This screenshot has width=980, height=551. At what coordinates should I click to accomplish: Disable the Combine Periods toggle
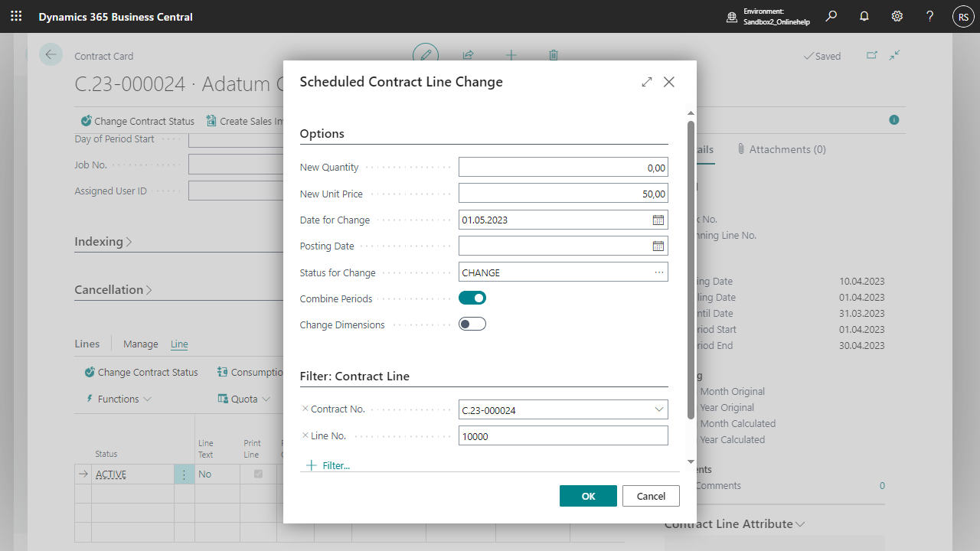coord(472,298)
